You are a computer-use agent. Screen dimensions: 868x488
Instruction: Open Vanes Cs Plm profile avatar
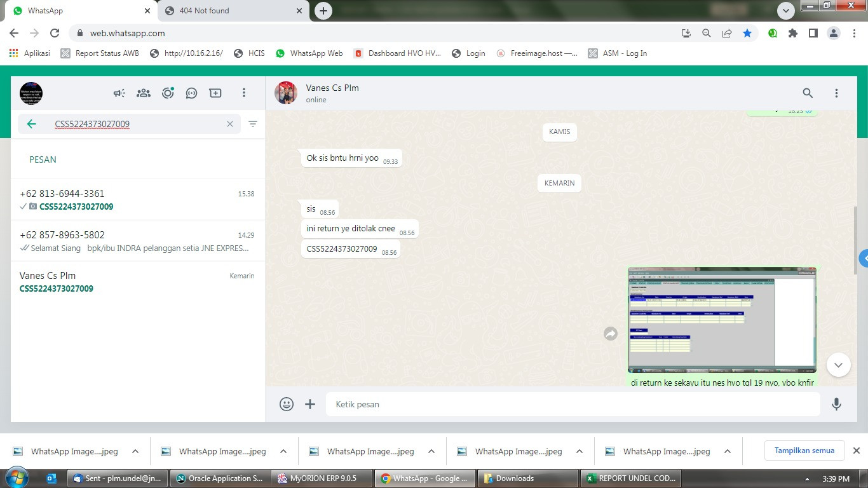(286, 93)
